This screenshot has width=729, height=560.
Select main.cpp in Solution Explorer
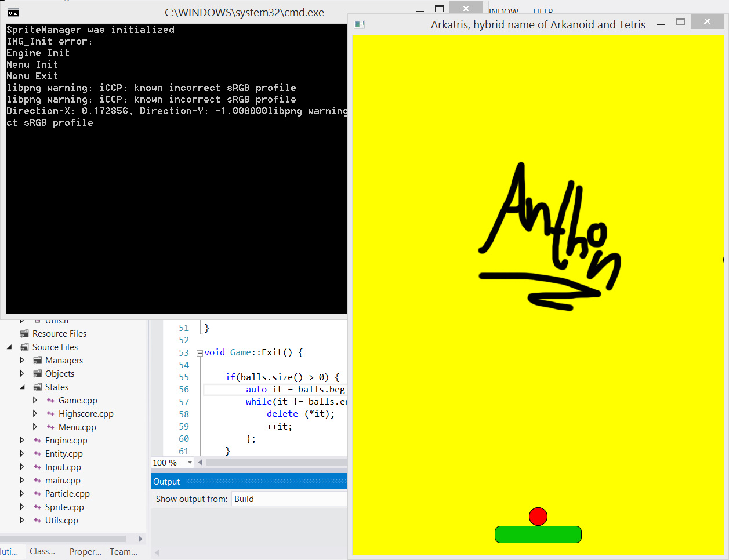[x=63, y=481]
